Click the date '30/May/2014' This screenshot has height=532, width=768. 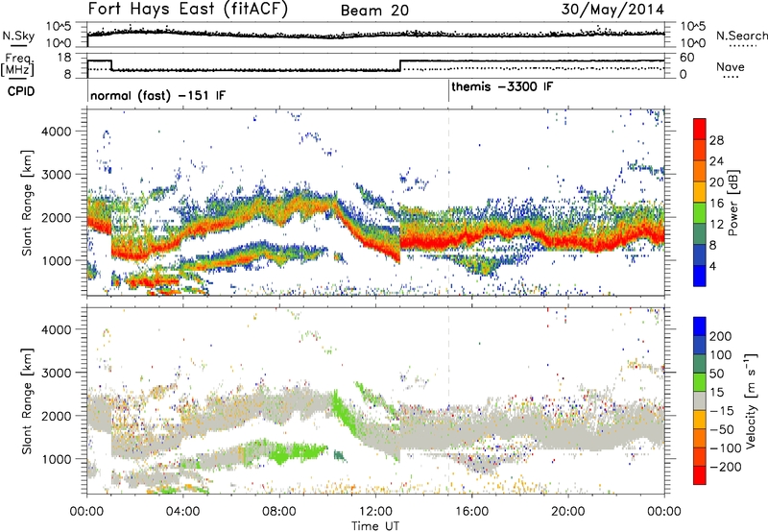[x=612, y=10]
